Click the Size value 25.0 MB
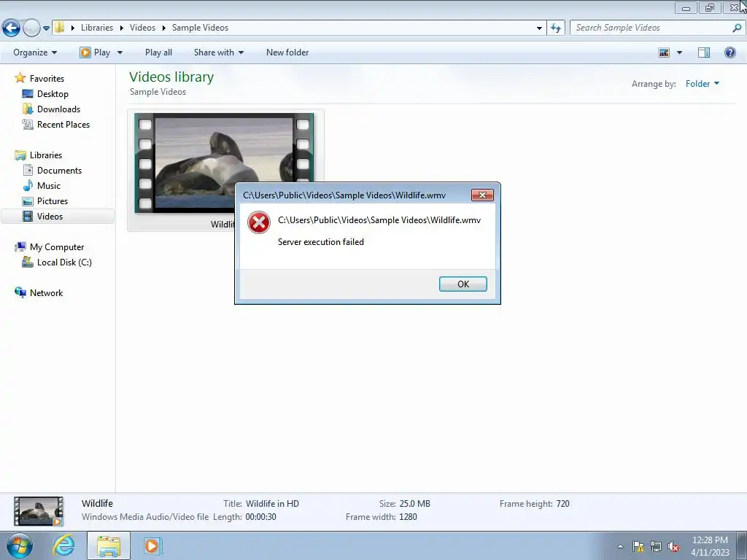This screenshot has height=560, width=747. tap(415, 503)
